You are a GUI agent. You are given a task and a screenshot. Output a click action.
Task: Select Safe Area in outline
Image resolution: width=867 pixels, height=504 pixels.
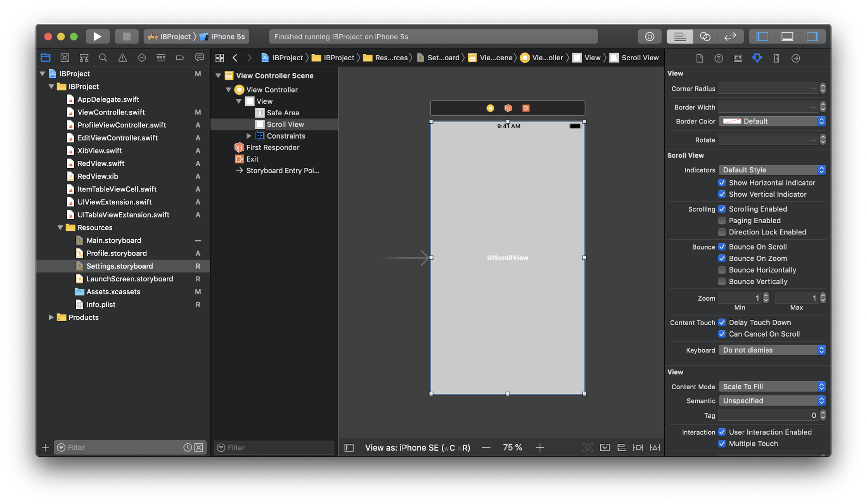click(282, 113)
